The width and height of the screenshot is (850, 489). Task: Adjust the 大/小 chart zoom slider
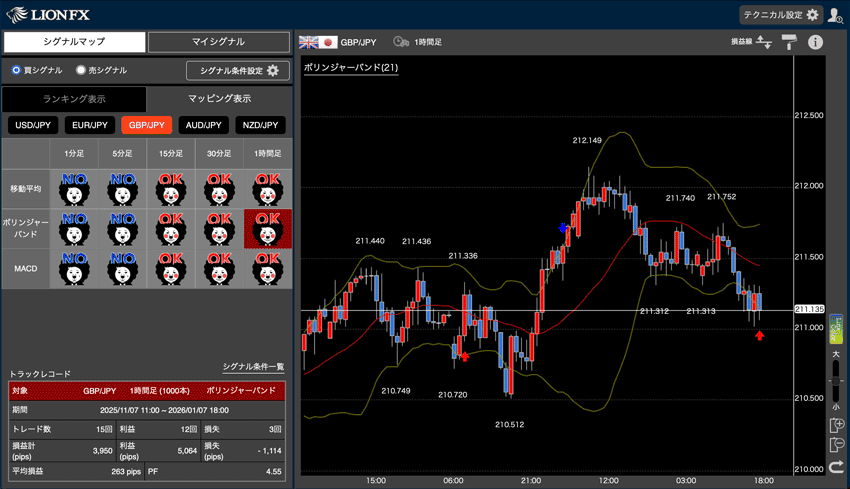click(836, 381)
